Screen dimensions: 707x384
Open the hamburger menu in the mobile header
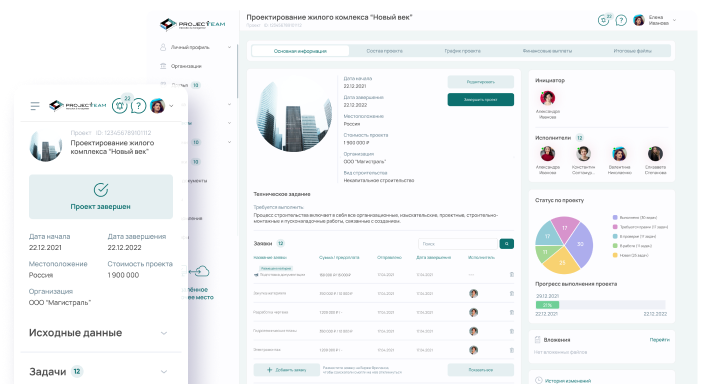click(x=35, y=106)
